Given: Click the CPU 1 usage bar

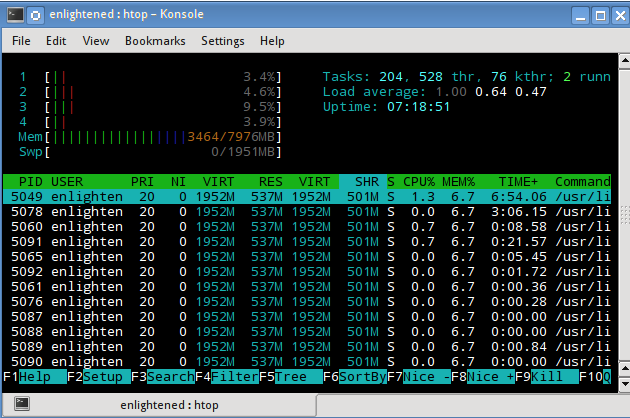Looking at the screenshot, I should point(149,77).
